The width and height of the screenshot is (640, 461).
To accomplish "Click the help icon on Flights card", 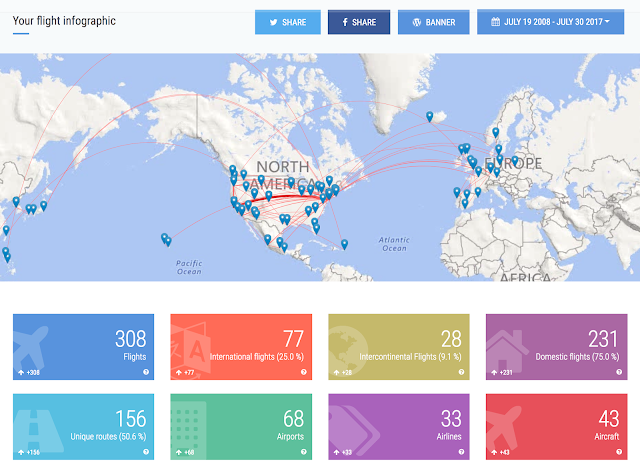I will pyautogui.click(x=146, y=372).
